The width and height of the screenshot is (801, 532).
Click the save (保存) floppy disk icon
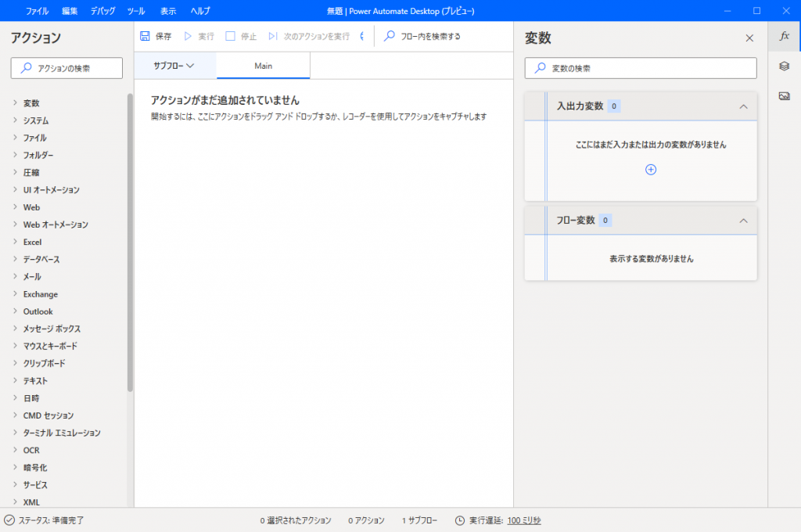coord(145,36)
